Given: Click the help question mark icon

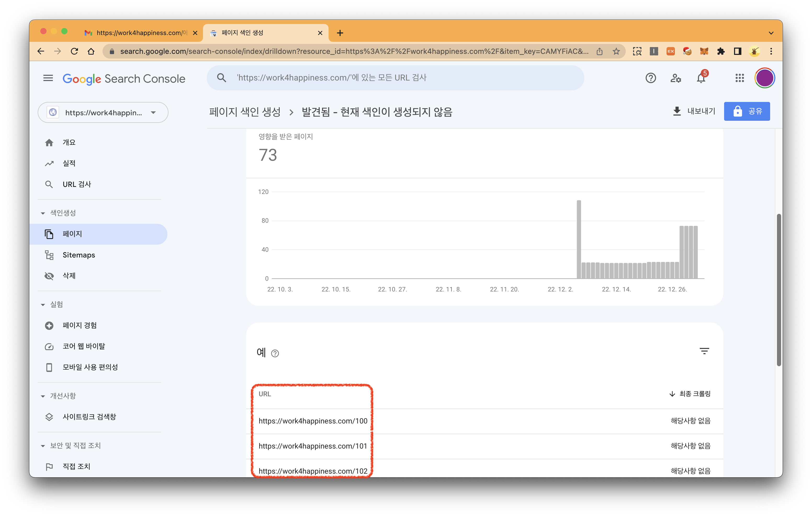Looking at the screenshot, I should click(x=651, y=78).
